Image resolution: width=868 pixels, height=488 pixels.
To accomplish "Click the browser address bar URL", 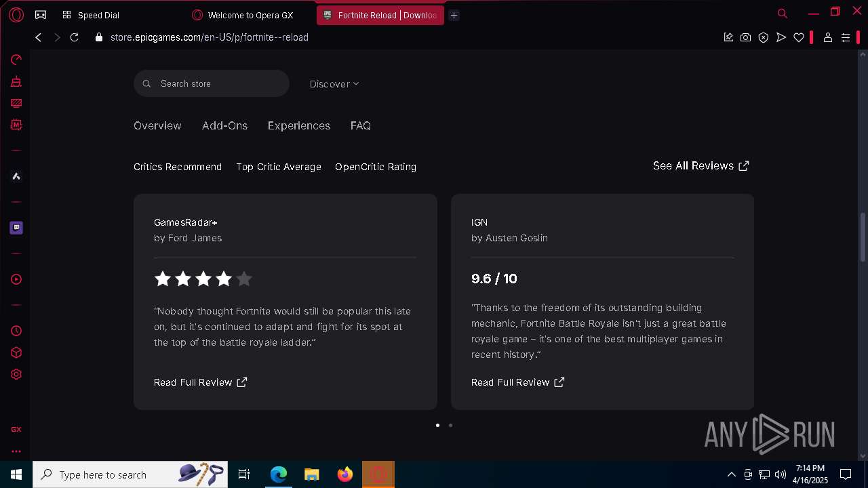I will coord(210,37).
